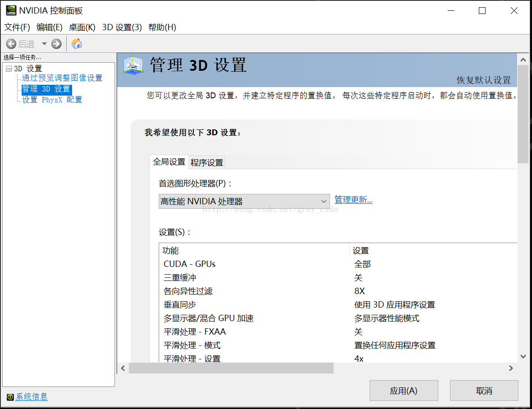The height and width of the screenshot is (409, 532).
Task: Select 设置 PhysX 配置 in the tree
Action: (52, 100)
